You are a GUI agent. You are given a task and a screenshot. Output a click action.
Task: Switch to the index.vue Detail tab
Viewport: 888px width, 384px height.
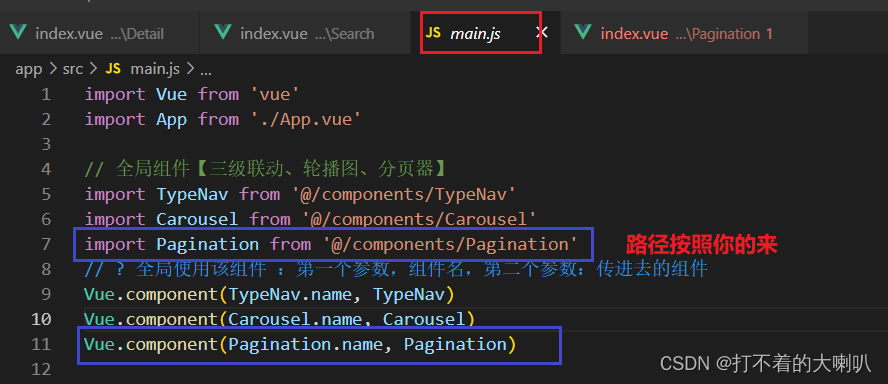100,33
